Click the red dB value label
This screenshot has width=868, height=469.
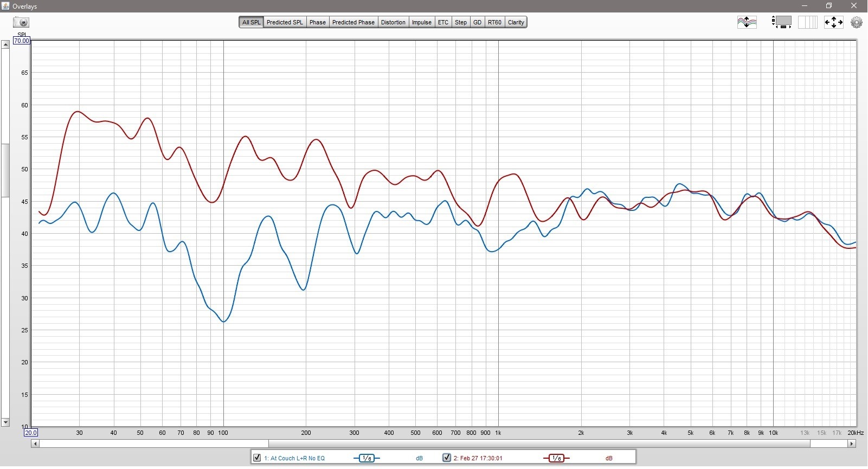click(609, 458)
